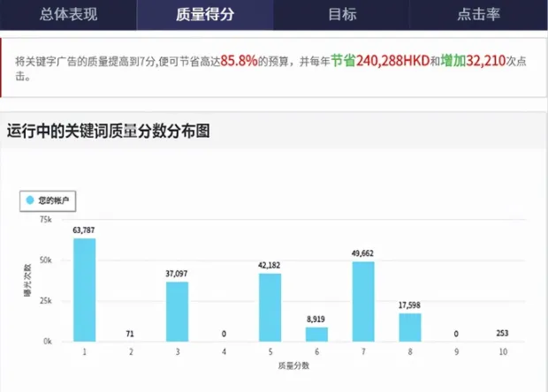
Task: Switch to the 总体表现 tab
Action: pos(68,15)
